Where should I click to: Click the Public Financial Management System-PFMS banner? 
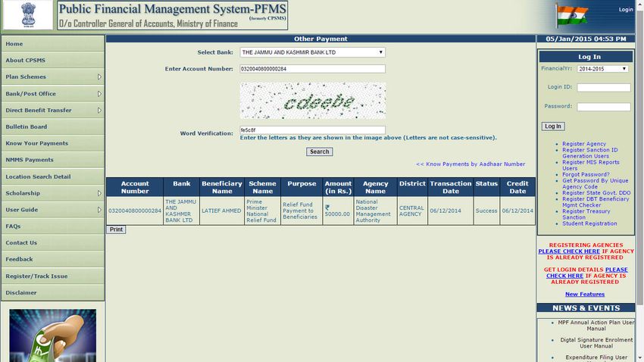[x=173, y=15]
